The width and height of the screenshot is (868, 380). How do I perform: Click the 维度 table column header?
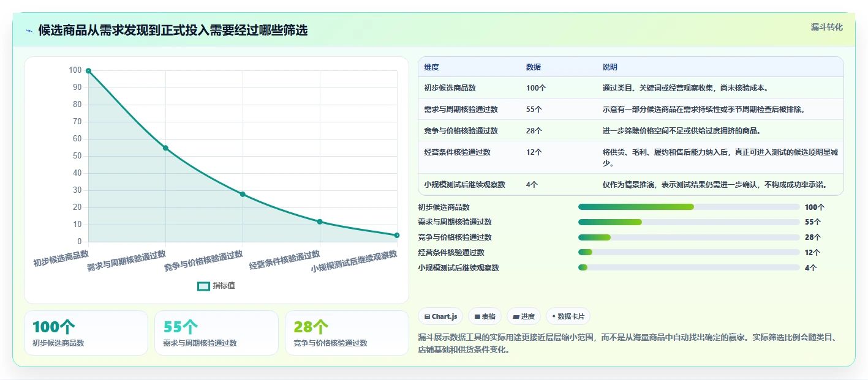[431, 67]
